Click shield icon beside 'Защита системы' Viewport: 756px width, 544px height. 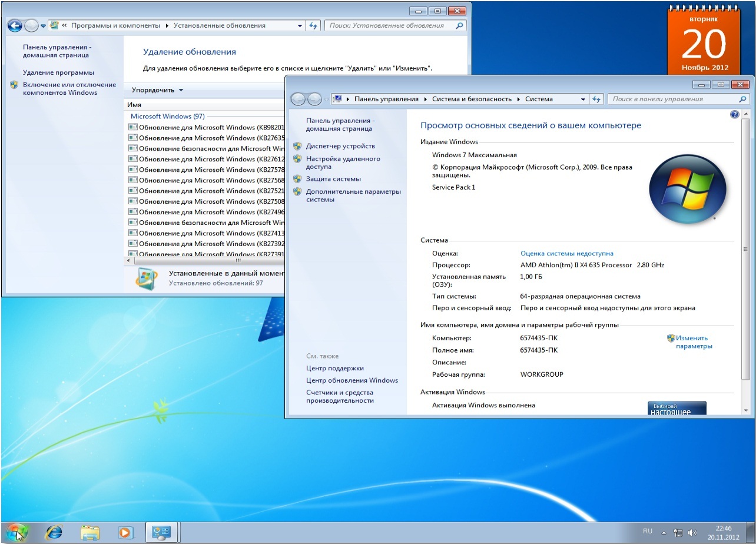tap(297, 179)
